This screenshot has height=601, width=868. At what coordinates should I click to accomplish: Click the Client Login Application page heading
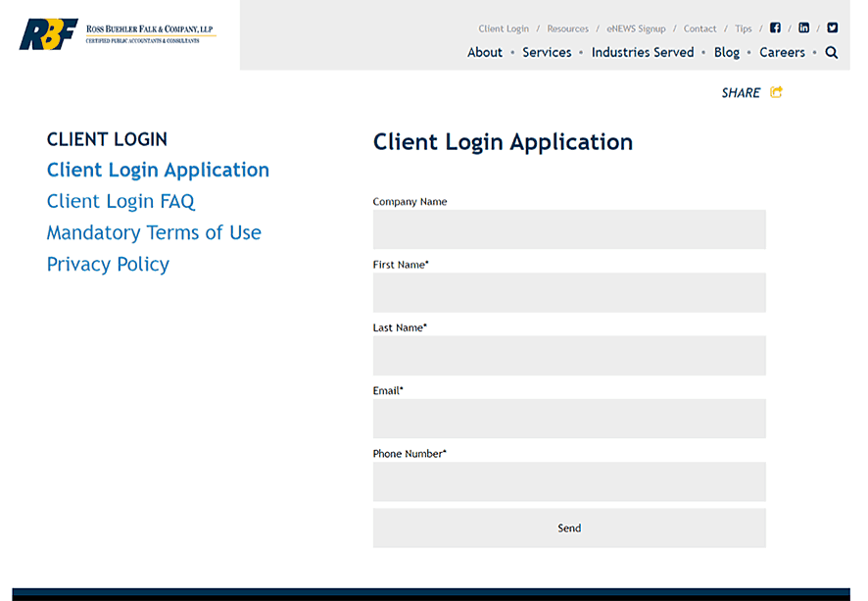(x=503, y=142)
